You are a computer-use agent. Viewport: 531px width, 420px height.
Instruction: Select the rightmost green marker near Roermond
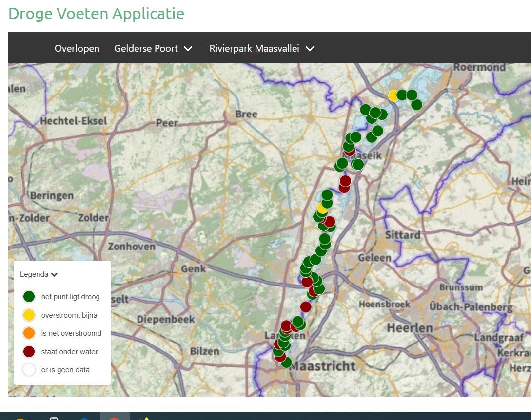click(416, 105)
